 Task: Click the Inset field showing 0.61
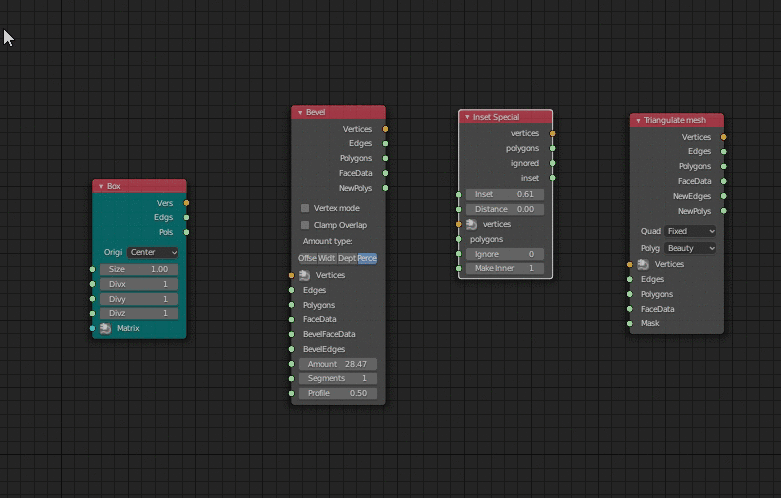click(x=505, y=194)
